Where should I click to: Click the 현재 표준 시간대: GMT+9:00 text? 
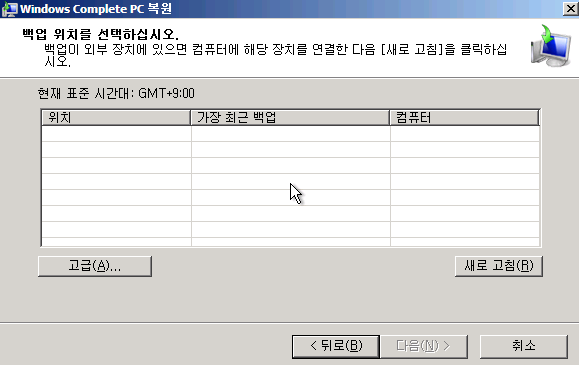(116, 93)
